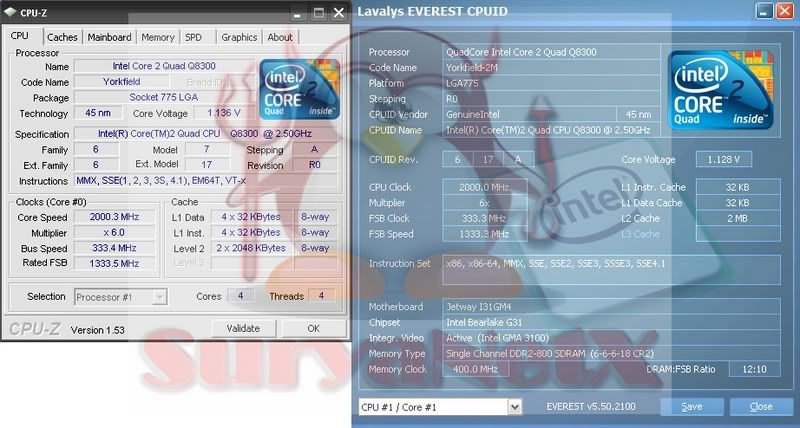Viewport: 800px width, 428px height.
Task: Click the Memory Clock value 400.0 MHz
Action: click(476, 369)
